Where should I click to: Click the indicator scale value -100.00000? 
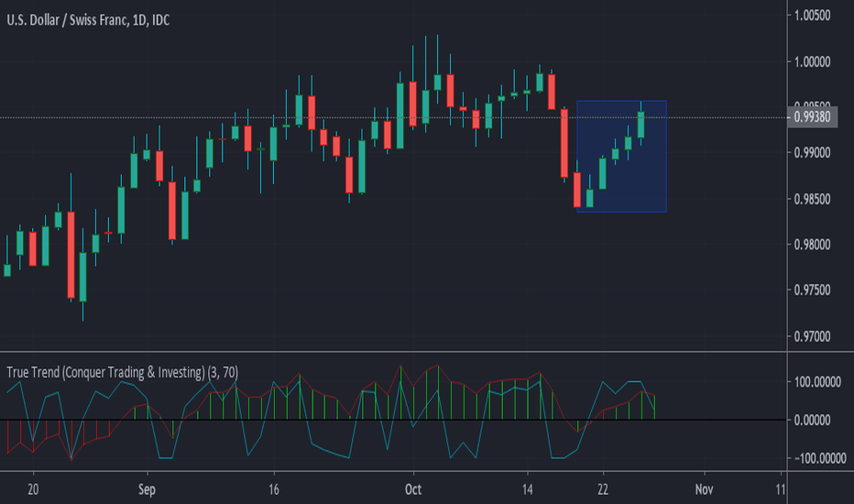(x=819, y=458)
